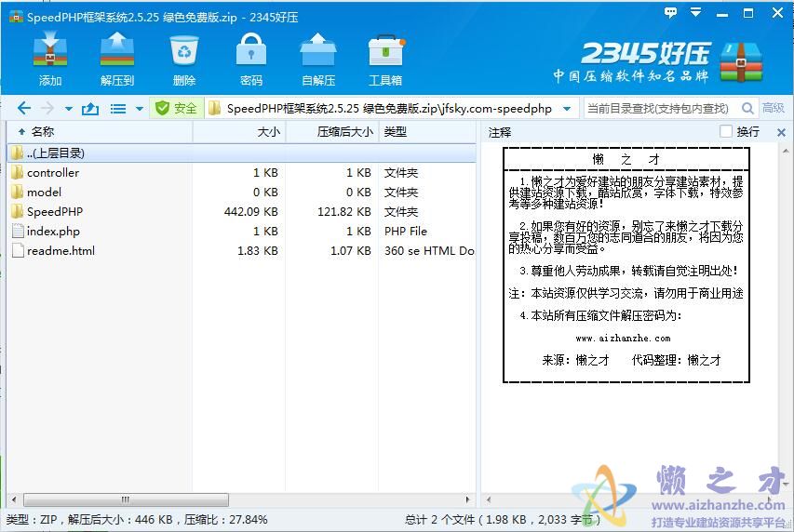Viewport: 794px width, 532px height.
Task: Toggle the 换行 word-wrap checkbox
Action: 726,132
